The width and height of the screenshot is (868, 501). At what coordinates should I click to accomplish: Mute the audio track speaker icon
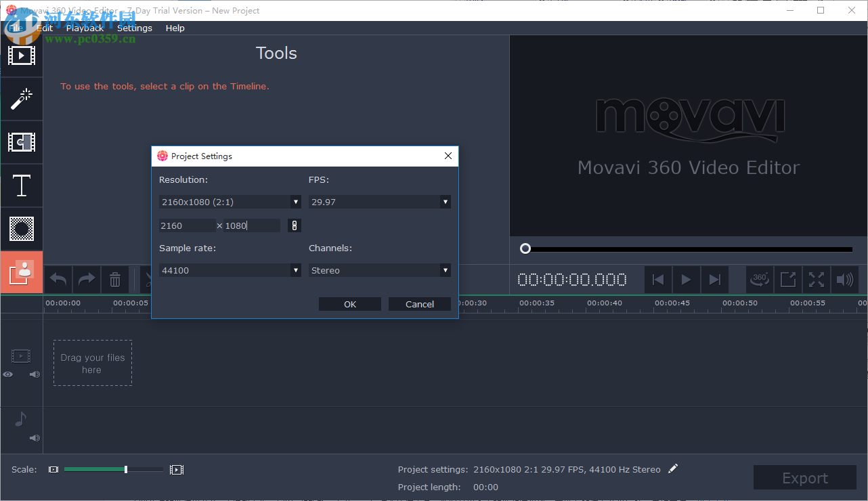(x=34, y=437)
